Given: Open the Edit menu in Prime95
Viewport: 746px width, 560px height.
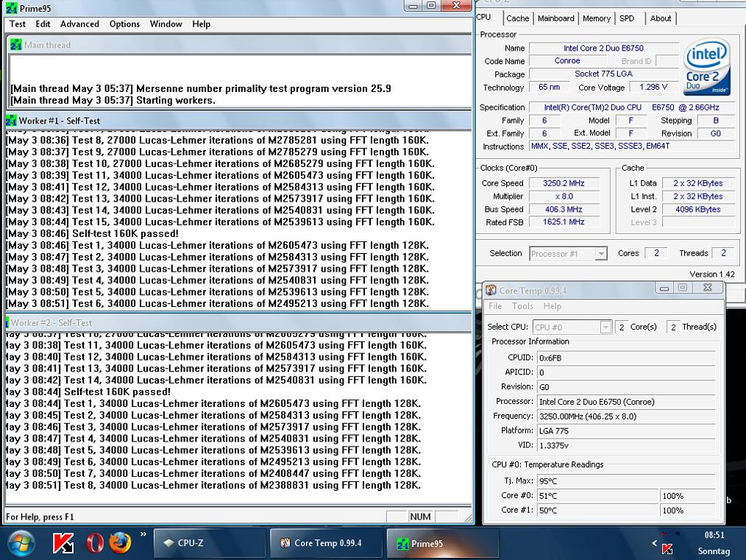Looking at the screenshot, I should [x=43, y=24].
